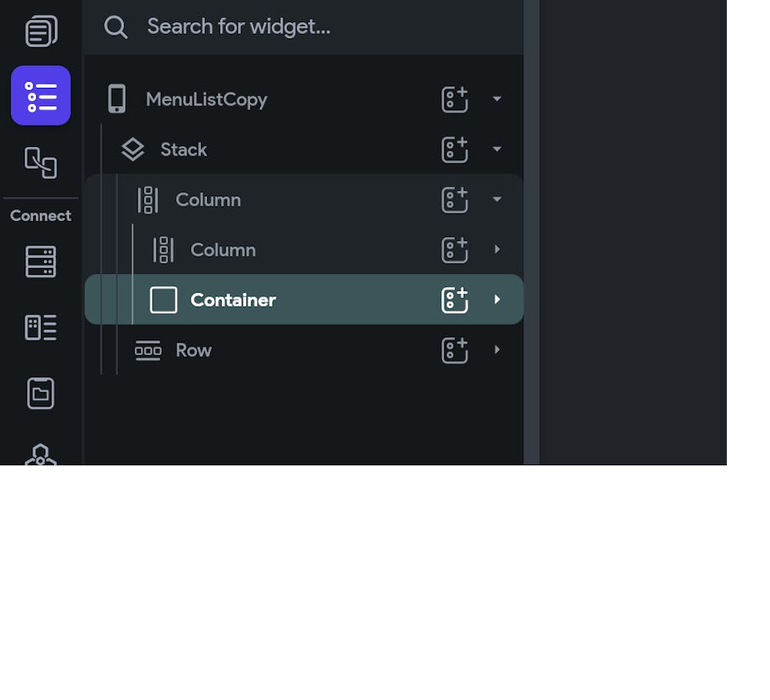Open the Firestore database sidebar icon
The image size is (770, 700).
tap(41, 261)
